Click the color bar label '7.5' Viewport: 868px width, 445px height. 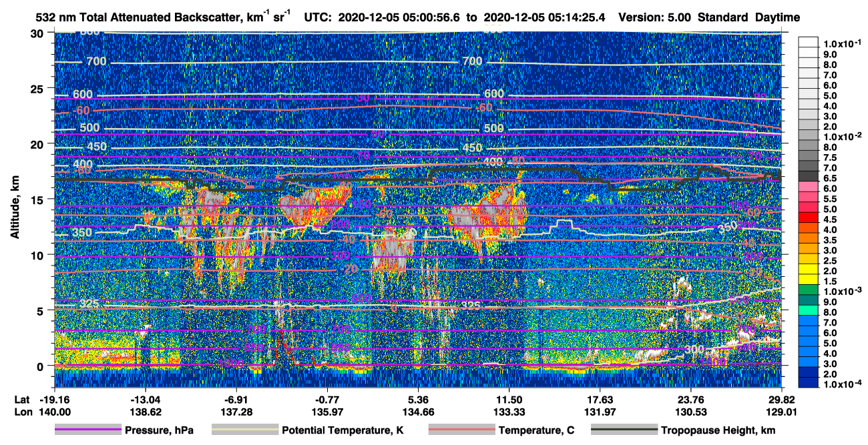pos(830,157)
